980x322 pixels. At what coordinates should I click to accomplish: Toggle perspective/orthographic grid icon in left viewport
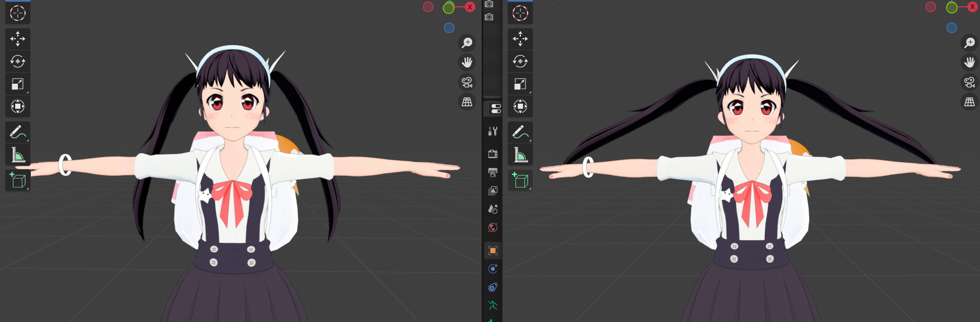[x=467, y=102]
